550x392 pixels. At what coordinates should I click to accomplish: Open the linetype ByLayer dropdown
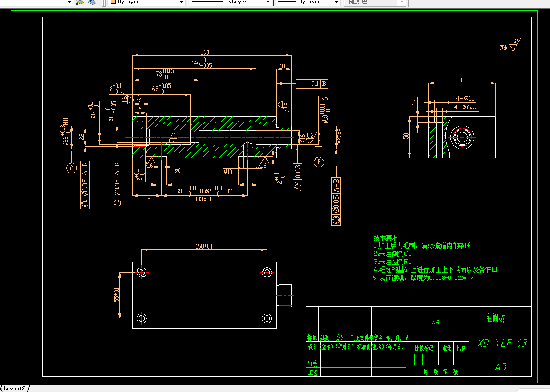click(x=230, y=2)
